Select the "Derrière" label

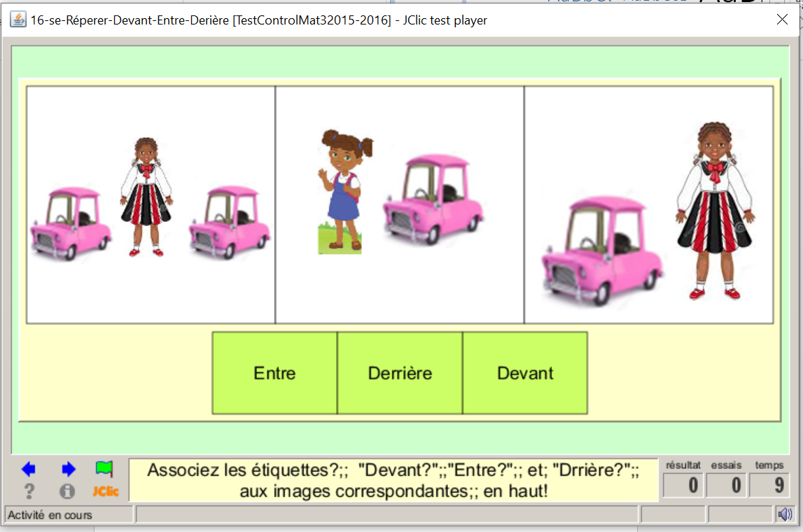400,373
